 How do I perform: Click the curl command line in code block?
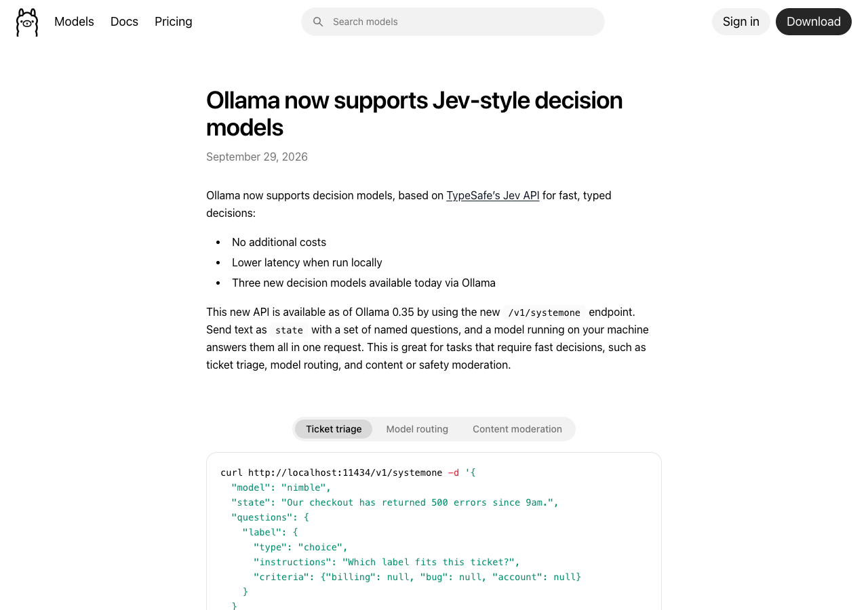point(348,472)
